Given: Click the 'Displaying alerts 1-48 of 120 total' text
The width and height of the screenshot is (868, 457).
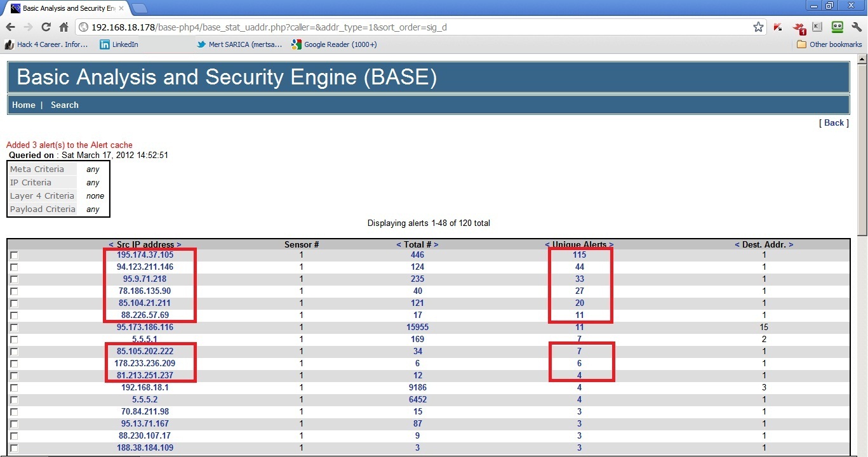Looking at the screenshot, I should click(x=429, y=223).
